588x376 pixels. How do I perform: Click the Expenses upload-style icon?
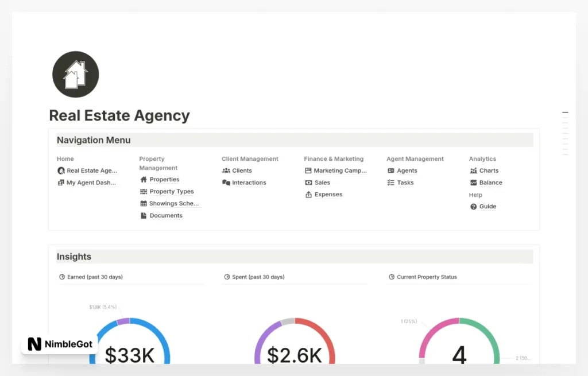pyautogui.click(x=308, y=194)
